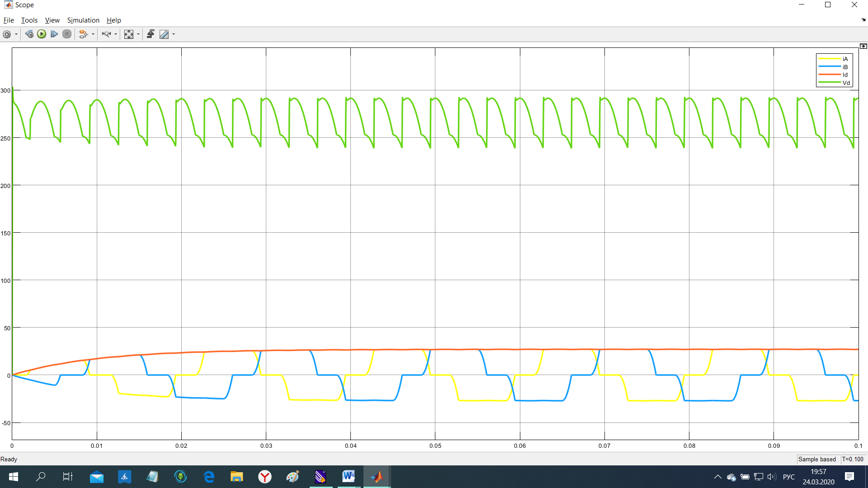Click the Scale Axes Limits icon

pyautogui.click(x=129, y=34)
